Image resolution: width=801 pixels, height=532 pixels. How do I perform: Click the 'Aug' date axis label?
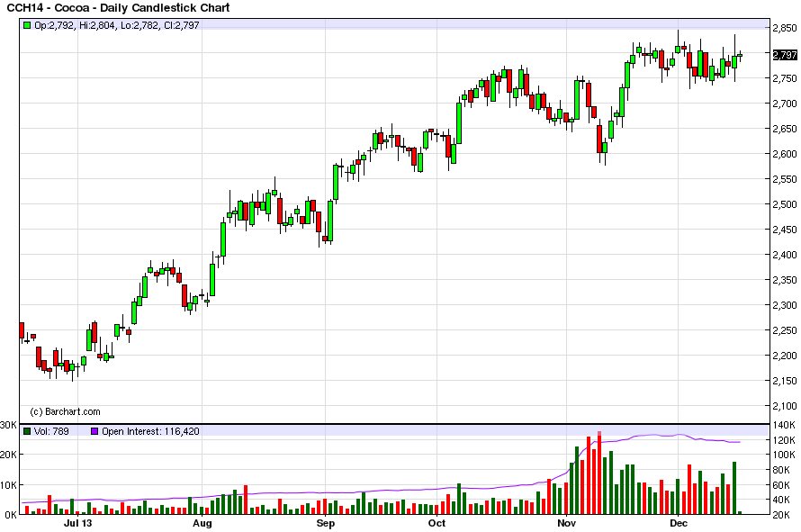pyautogui.click(x=202, y=523)
